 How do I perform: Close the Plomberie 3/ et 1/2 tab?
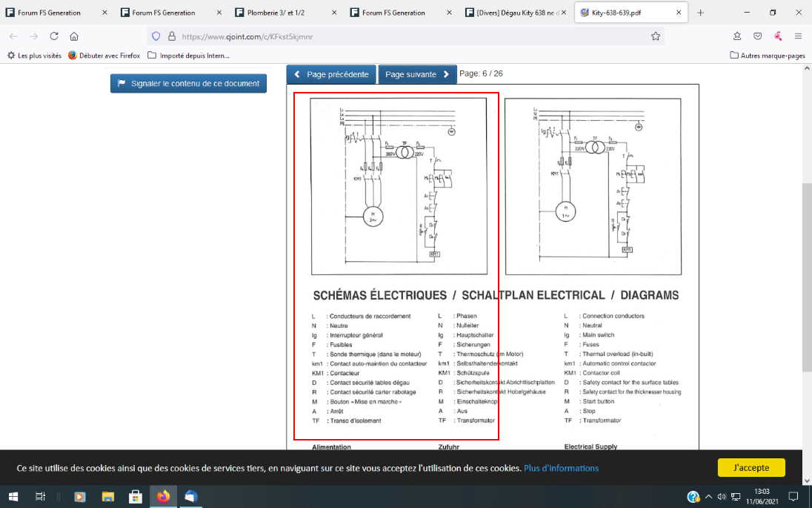(334, 13)
